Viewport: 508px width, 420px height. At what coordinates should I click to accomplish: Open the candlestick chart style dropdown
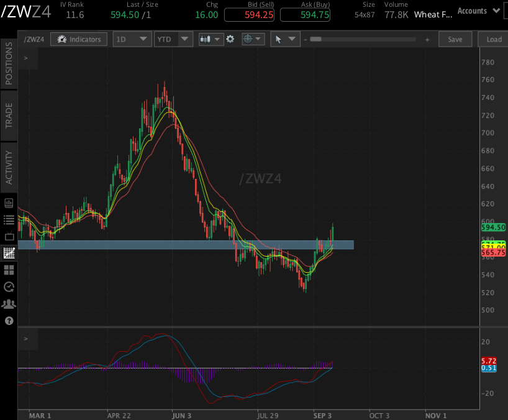(x=211, y=39)
